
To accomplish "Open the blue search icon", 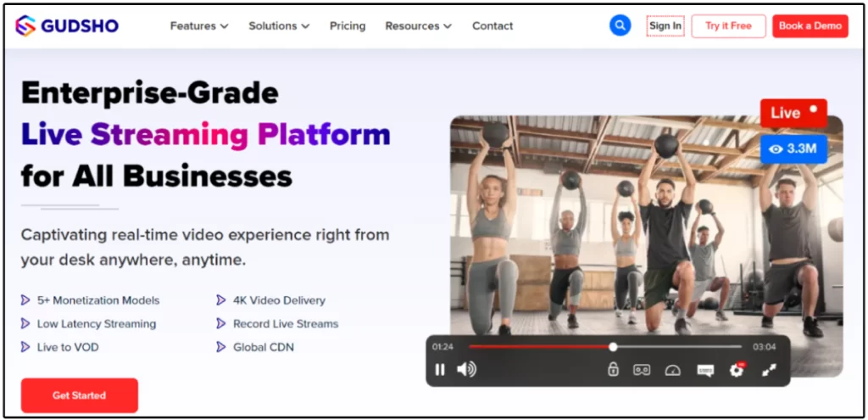I will point(620,25).
